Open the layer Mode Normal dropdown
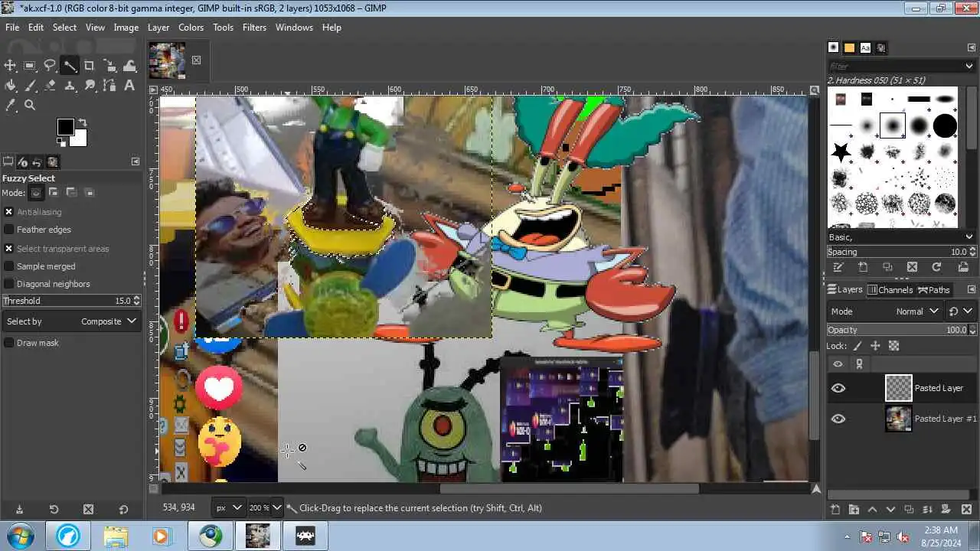 point(917,311)
